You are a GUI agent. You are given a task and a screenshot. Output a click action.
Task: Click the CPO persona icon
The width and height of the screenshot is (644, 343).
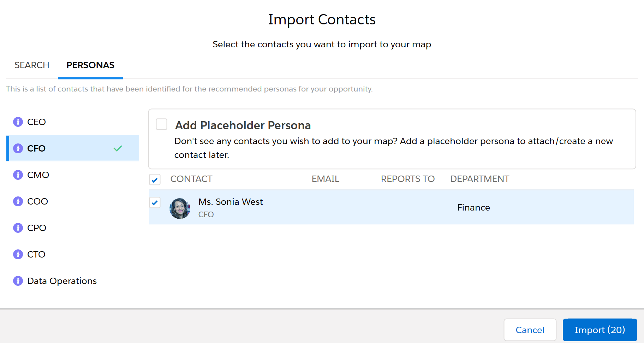coord(18,228)
